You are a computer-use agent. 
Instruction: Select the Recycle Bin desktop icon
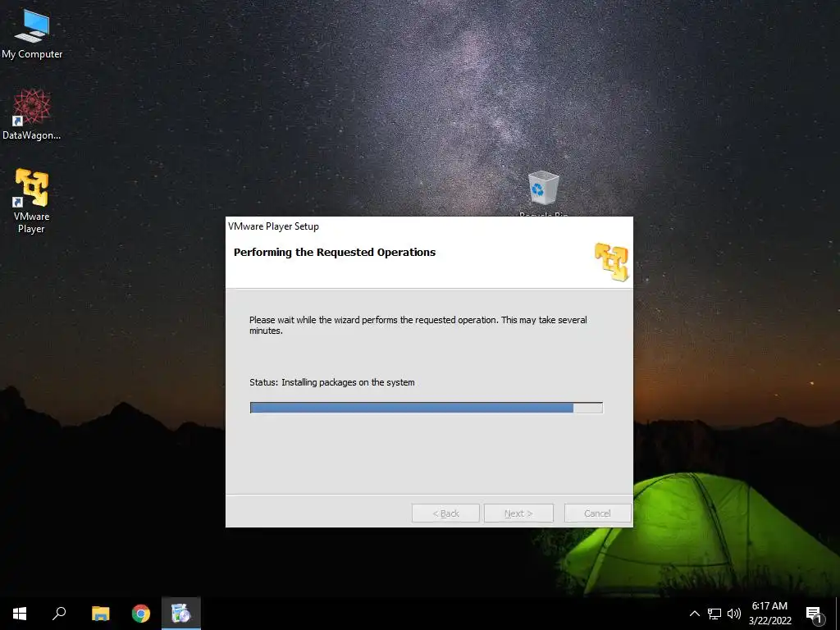pos(543,193)
